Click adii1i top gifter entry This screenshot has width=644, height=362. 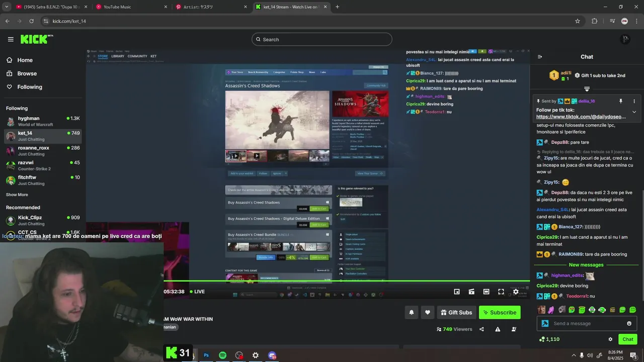click(x=559, y=75)
